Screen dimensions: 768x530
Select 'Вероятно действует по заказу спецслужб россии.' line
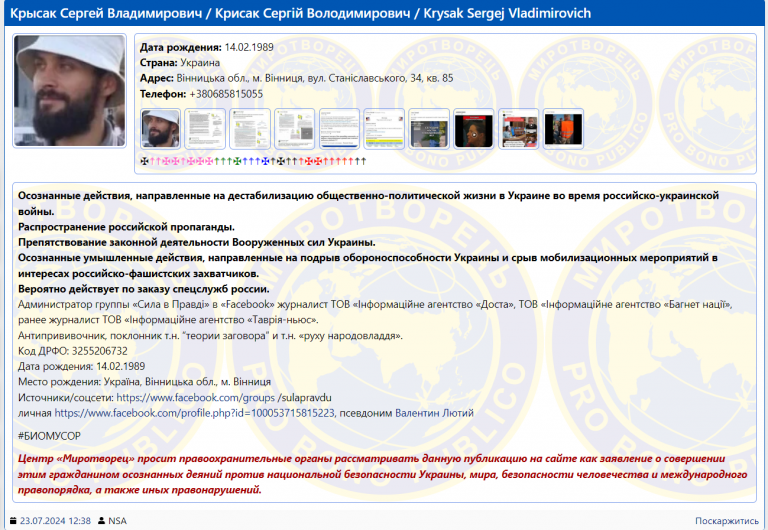(x=144, y=289)
